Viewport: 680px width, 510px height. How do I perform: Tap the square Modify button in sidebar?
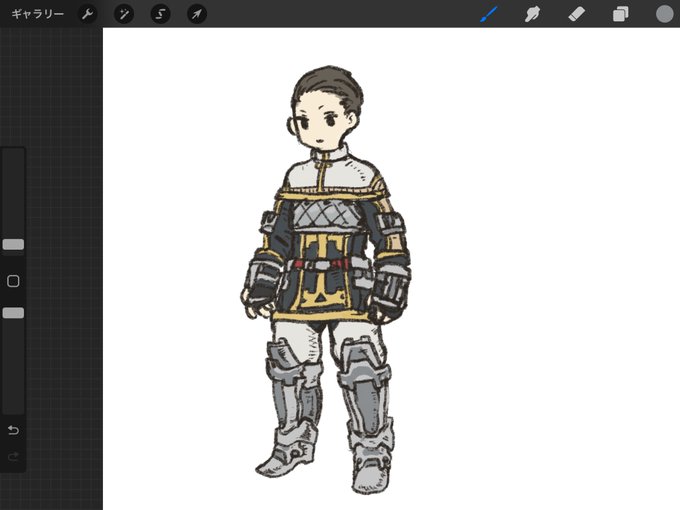[13, 281]
